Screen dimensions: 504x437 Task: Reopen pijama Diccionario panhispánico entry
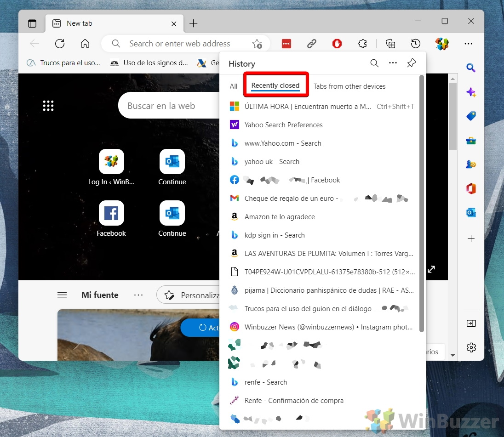click(322, 290)
